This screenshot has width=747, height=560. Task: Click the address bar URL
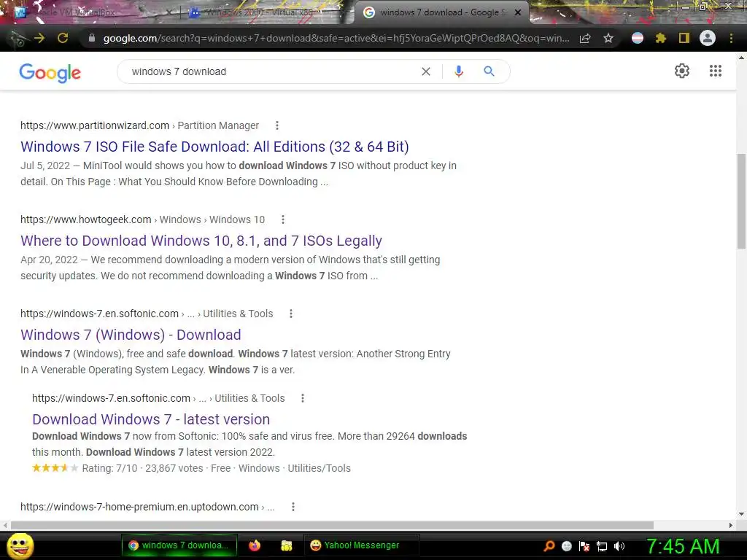coord(336,38)
